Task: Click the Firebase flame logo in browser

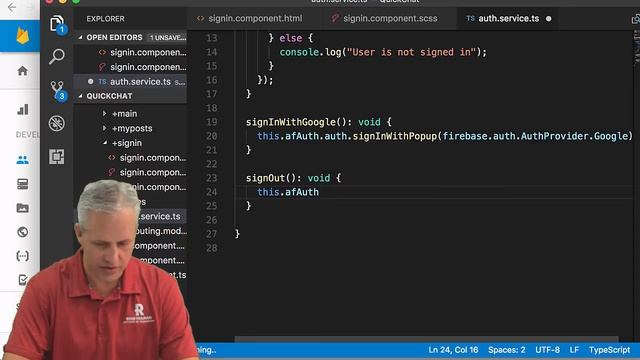Action: [22, 36]
